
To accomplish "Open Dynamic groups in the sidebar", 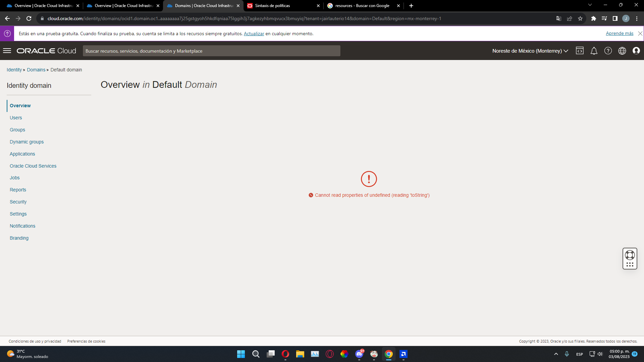I will pos(27,142).
